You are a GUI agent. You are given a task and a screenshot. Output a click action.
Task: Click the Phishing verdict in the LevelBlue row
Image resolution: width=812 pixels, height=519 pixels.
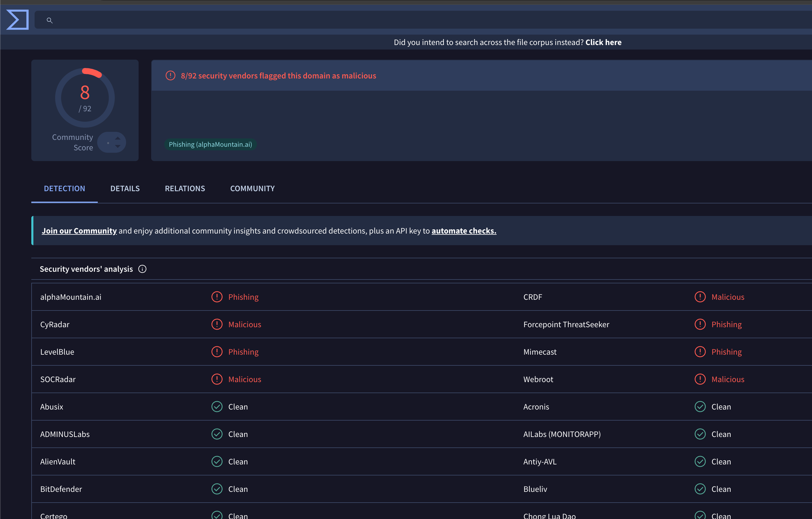(243, 352)
